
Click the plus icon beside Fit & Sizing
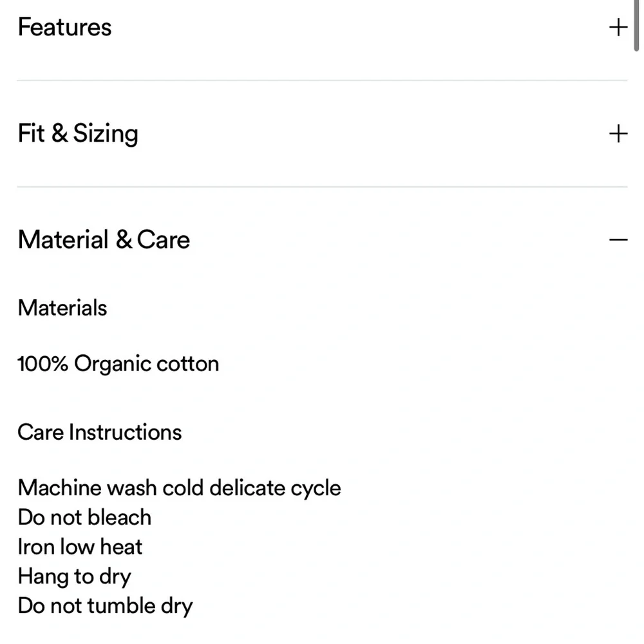click(x=618, y=134)
